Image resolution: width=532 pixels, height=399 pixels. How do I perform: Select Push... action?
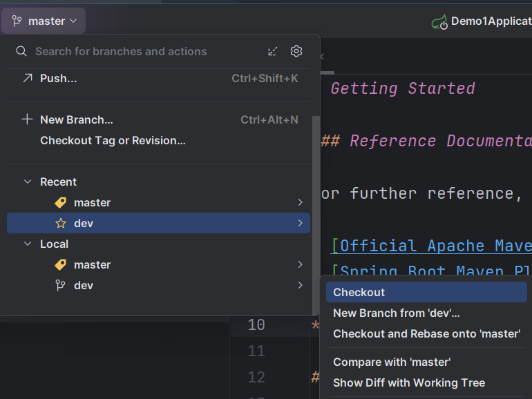pos(158,78)
